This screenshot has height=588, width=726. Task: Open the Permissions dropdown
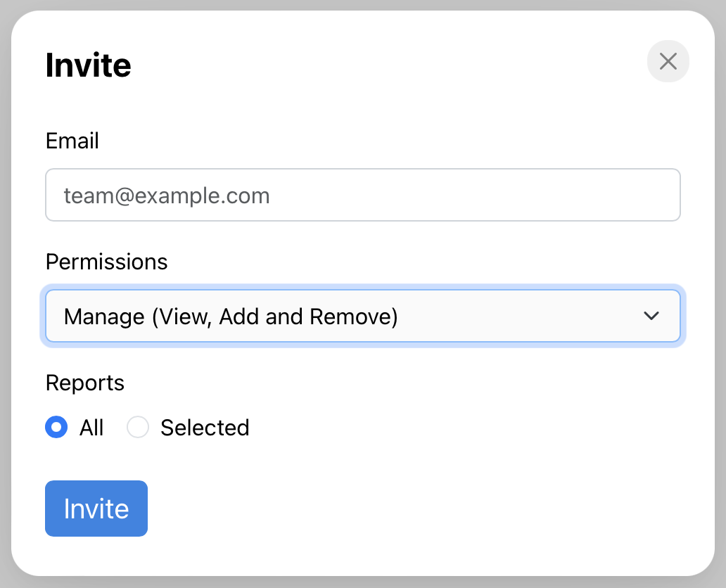point(362,317)
